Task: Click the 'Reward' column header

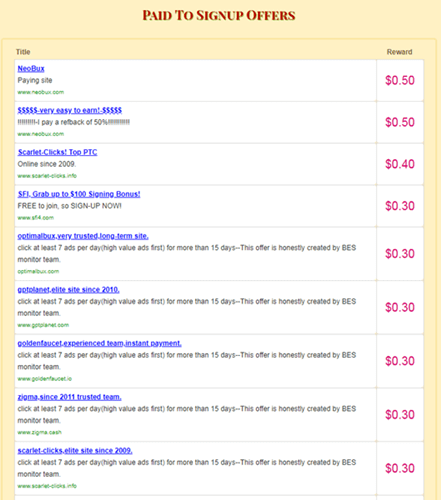Action: pyautogui.click(x=399, y=52)
